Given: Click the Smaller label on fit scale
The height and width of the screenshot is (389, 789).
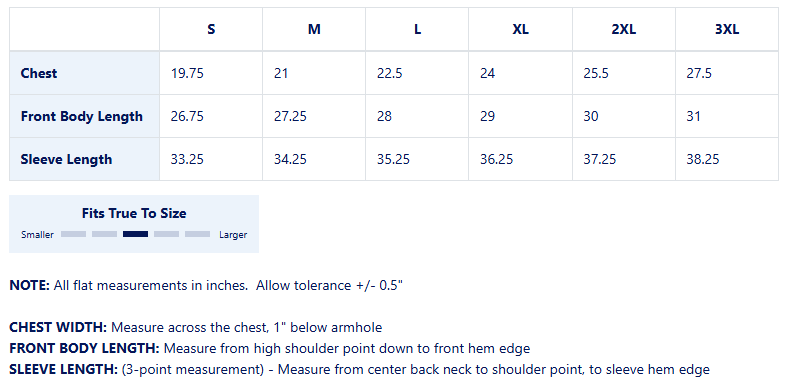Looking at the screenshot, I should 37,235.
